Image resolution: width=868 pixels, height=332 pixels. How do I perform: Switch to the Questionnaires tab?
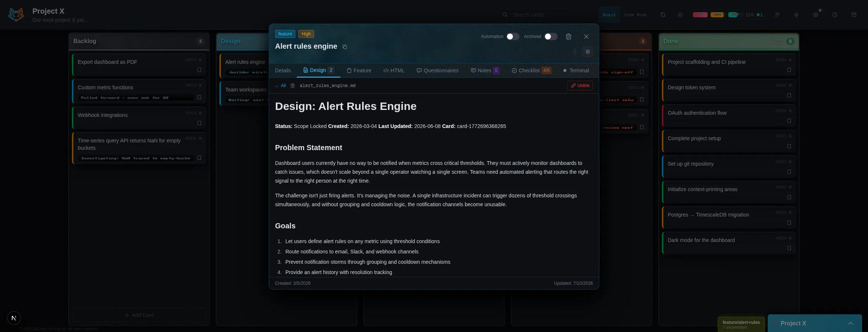438,70
